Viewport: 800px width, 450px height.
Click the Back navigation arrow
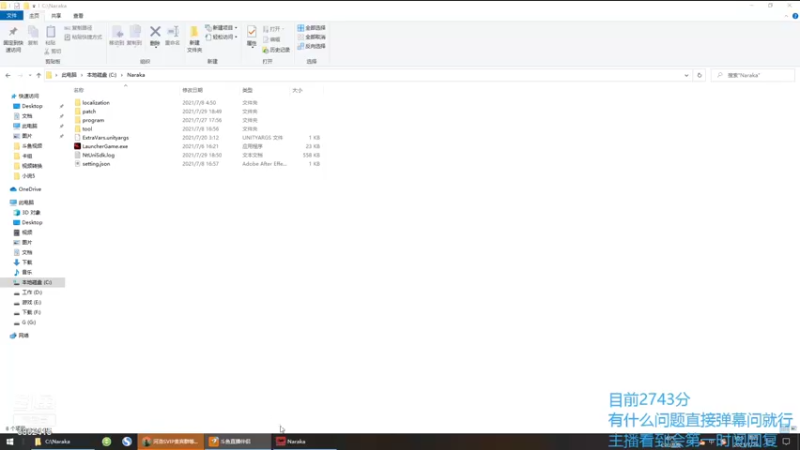coord(8,76)
